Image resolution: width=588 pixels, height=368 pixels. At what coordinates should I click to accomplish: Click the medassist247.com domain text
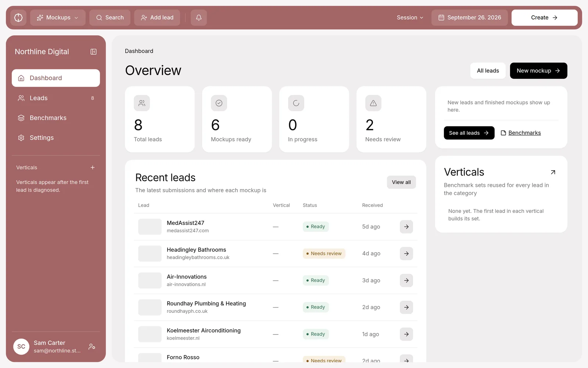click(188, 231)
